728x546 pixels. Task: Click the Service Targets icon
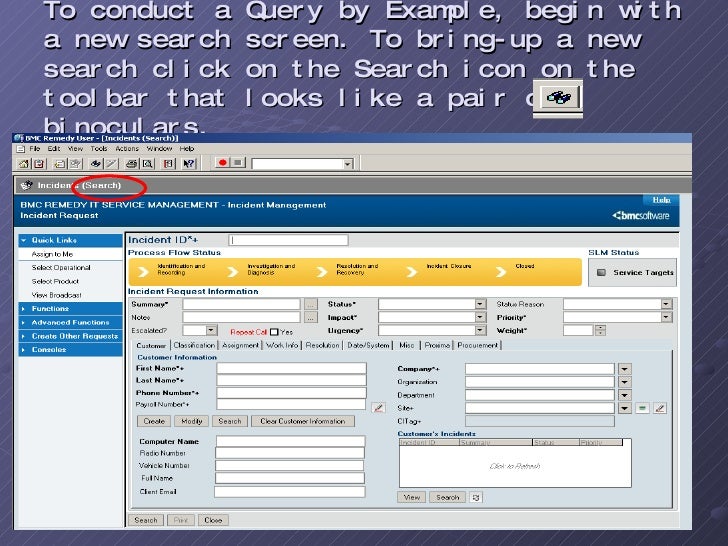(x=601, y=273)
